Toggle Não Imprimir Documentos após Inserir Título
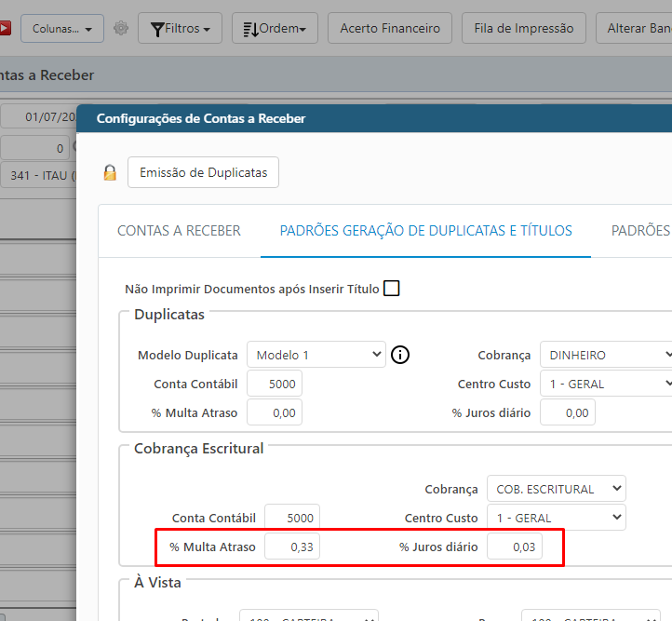Viewport: 672px width, 621px height. point(391,289)
